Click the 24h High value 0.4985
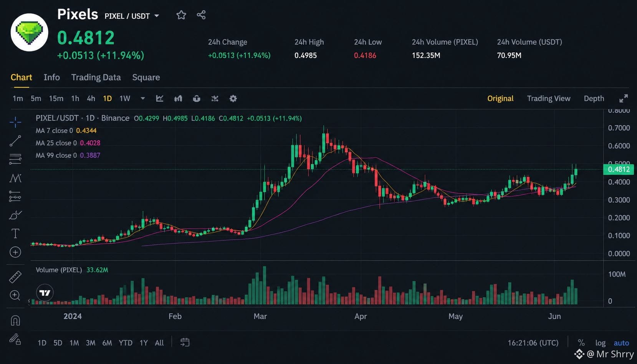The image size is (637, 364). (x=306, y=55)
